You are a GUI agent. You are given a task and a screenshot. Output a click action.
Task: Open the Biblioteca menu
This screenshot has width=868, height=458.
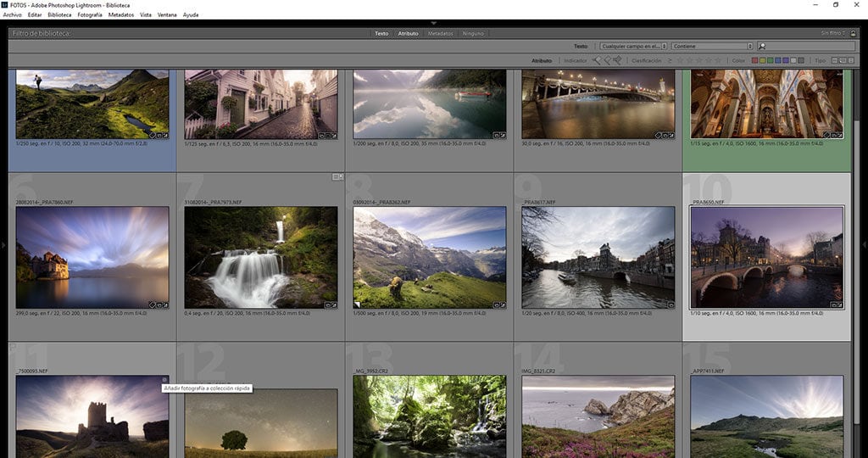point(59,14)
